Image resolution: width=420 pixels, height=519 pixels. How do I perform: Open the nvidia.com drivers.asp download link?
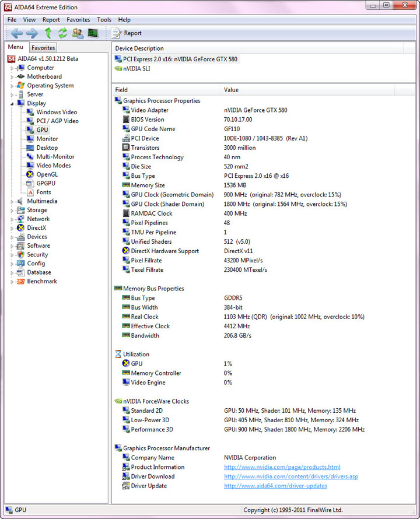point(291,476)
